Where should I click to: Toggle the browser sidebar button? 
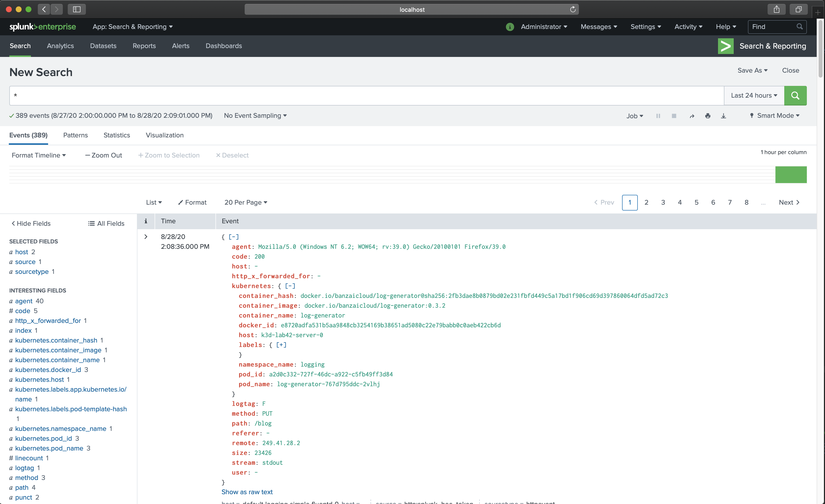[76, 9]
